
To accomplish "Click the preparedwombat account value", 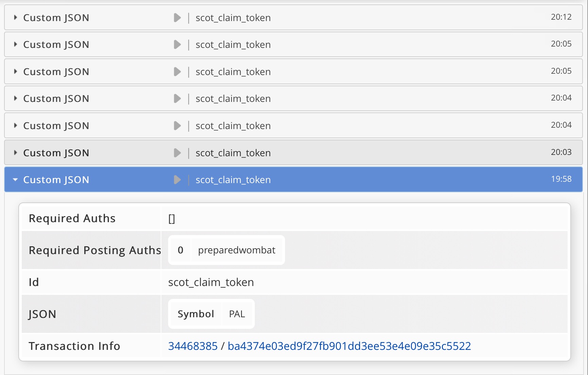I will tap(237, 250).
